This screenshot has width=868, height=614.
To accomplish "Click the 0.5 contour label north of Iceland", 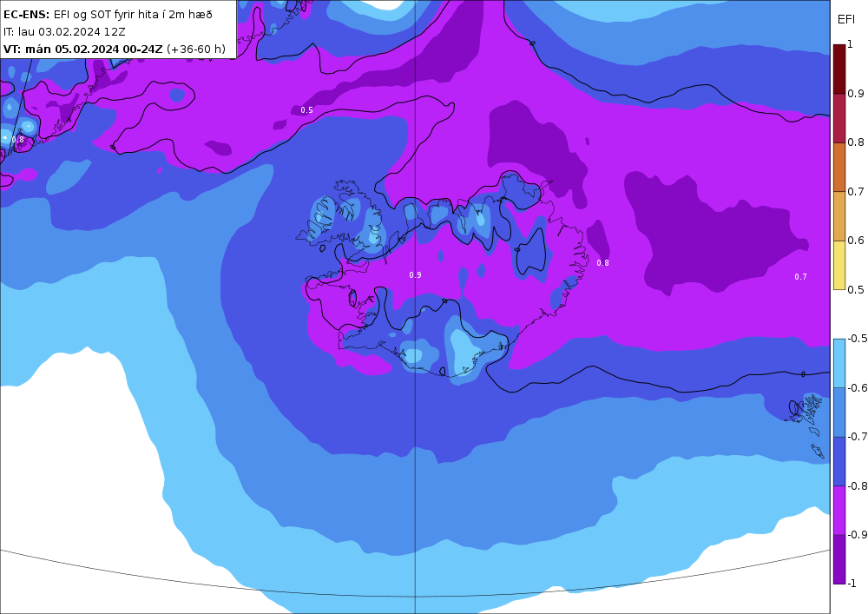I will (x=306, y=110).
